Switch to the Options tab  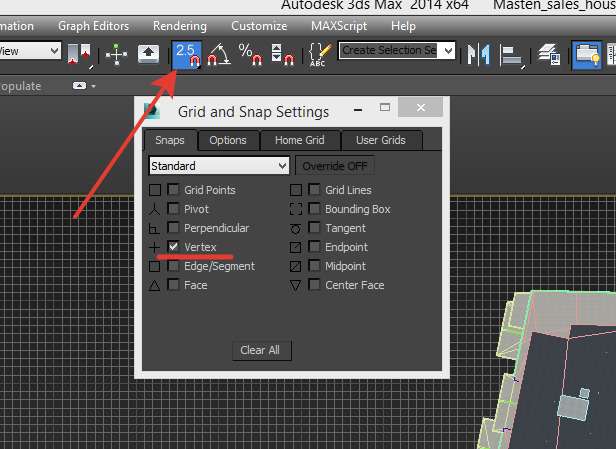(x=228, y=140)
